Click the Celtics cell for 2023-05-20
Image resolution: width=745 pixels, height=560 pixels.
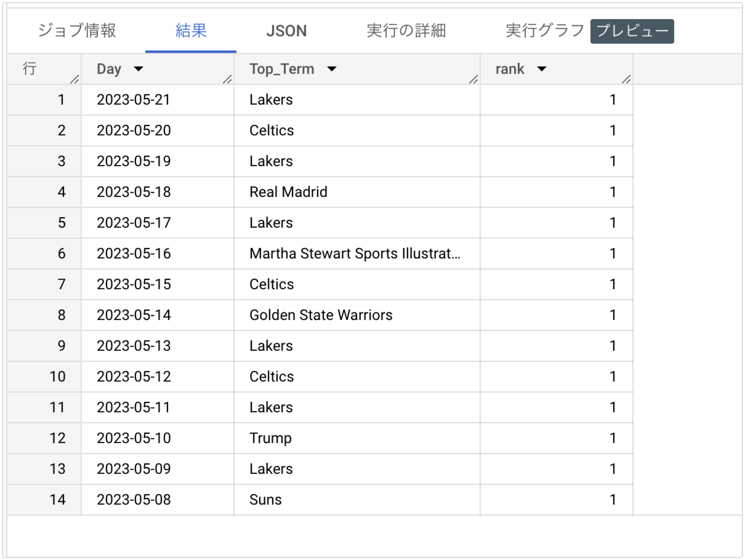[357, 130]
